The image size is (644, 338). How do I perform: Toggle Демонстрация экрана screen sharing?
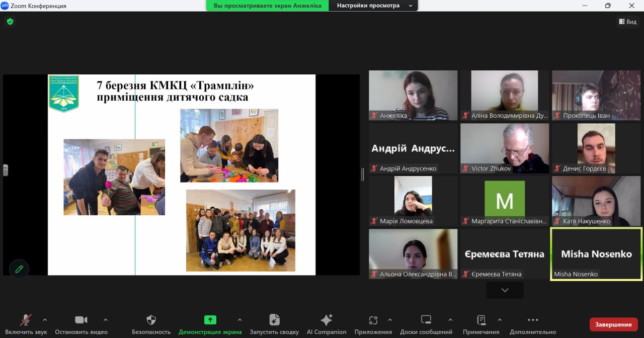click(210, 324)
